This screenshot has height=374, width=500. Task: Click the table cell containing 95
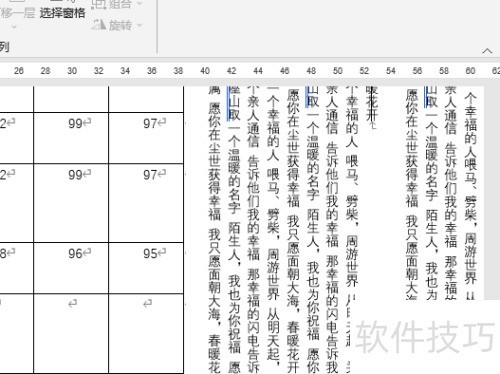point(146,268)
